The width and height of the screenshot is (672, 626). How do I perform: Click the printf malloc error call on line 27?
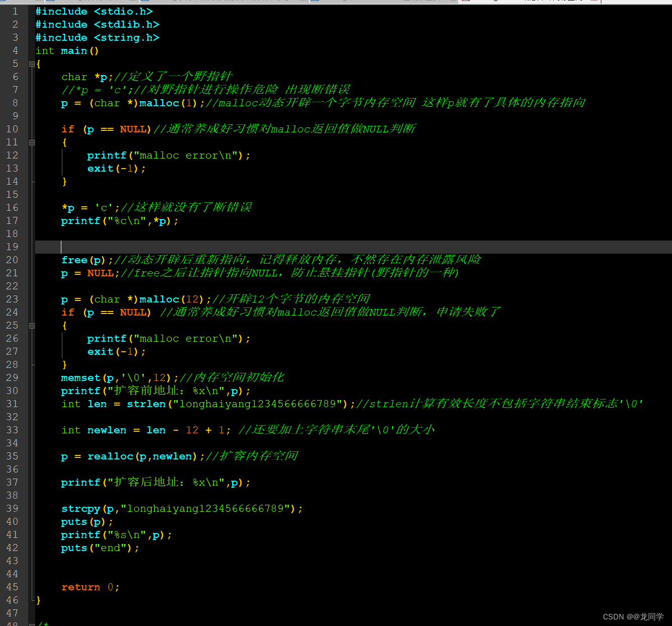point(169,338)
